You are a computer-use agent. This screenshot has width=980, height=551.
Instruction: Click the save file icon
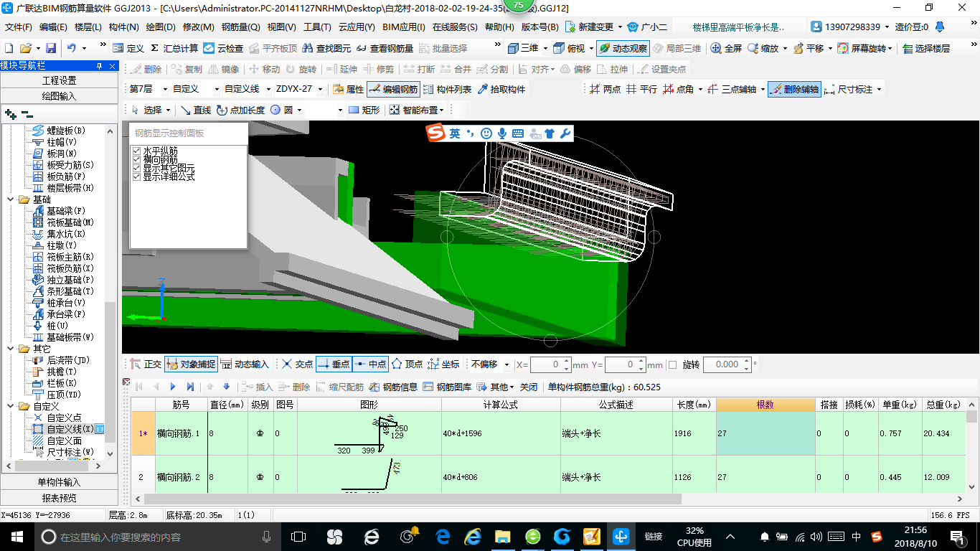click(51, 48)
